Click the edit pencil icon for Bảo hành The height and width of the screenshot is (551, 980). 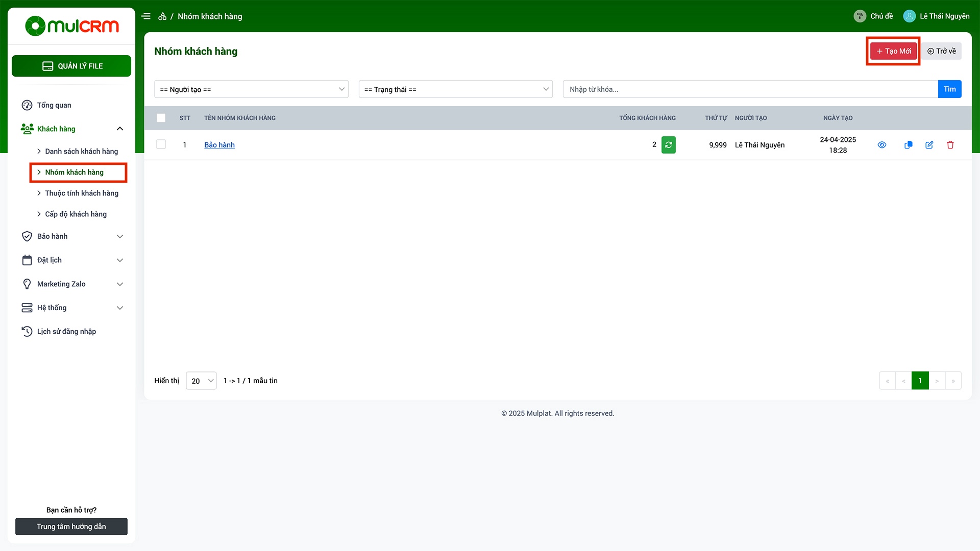929,145
